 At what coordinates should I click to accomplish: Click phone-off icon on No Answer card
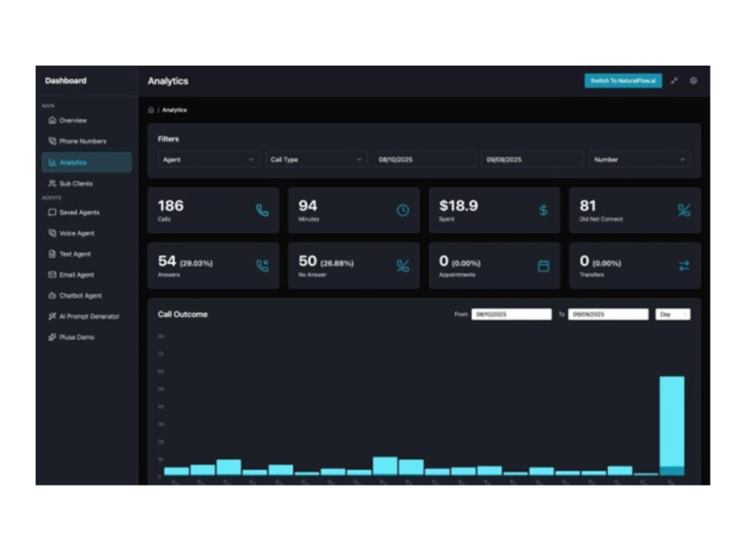coord(403,266)
